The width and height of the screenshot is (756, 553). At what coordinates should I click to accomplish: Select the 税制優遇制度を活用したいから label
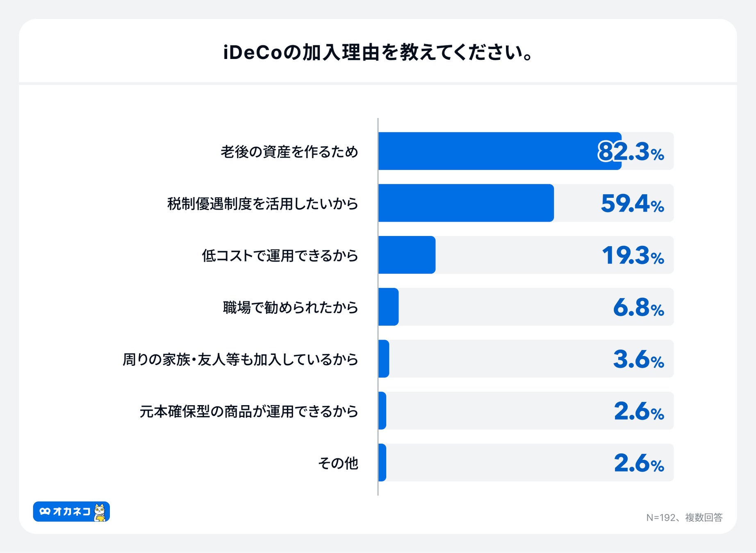[x=263, y=204]
